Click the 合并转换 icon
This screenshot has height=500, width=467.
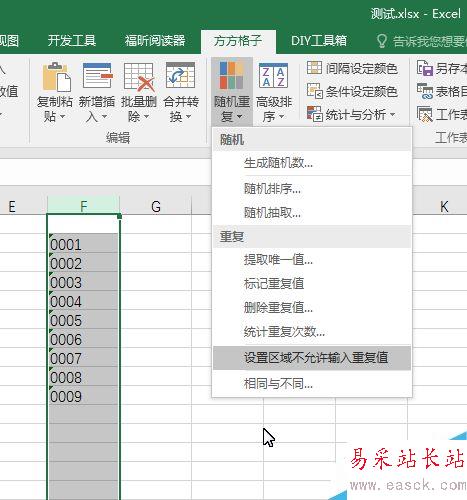pos(180,75)
